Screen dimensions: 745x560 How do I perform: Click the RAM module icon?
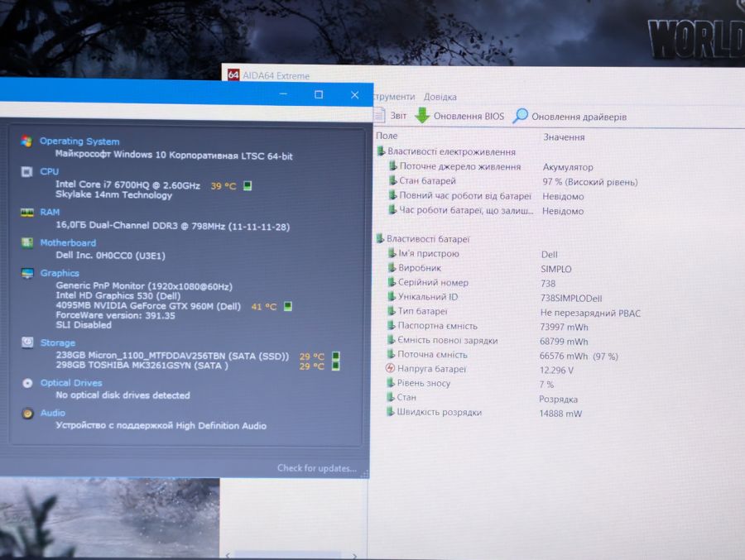click(27, 212)
